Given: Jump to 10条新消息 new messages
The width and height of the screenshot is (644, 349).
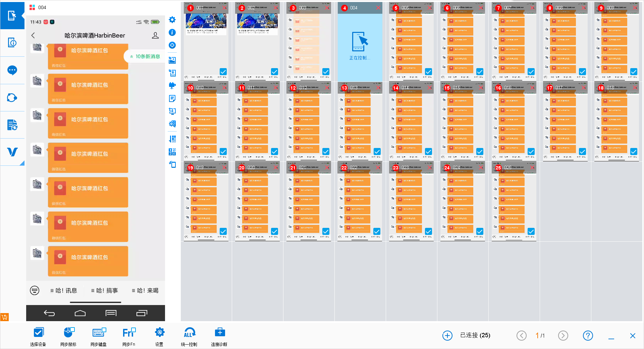Looking at the screenshot, I should point(145,57).
